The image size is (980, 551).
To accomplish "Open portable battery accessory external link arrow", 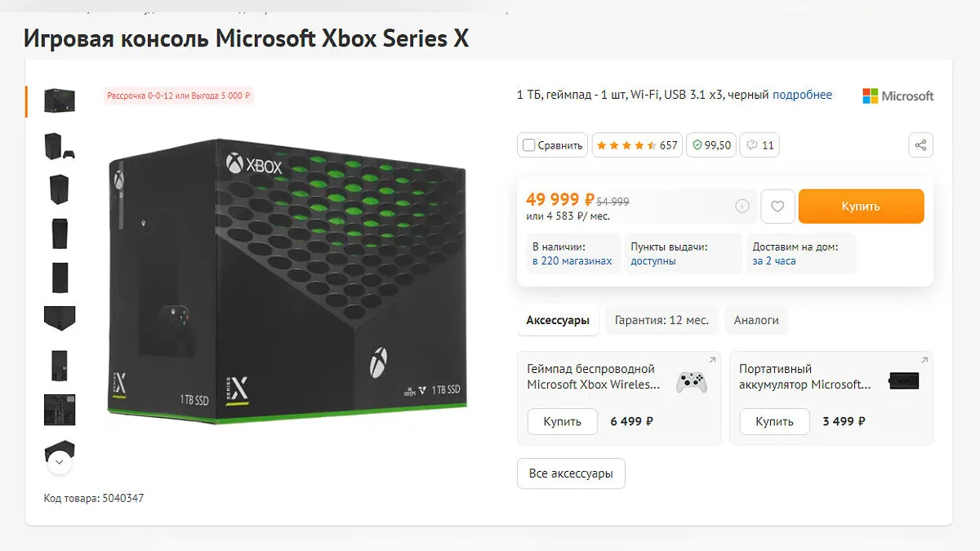I will 924,361.
